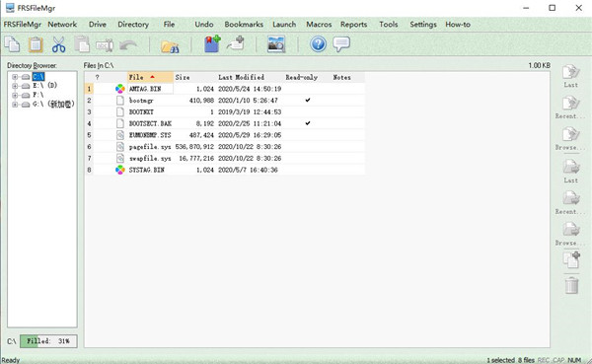The image size is (592, 364).
Task: Click the Rename toolbar icon
Action: (x=105, y=45)
